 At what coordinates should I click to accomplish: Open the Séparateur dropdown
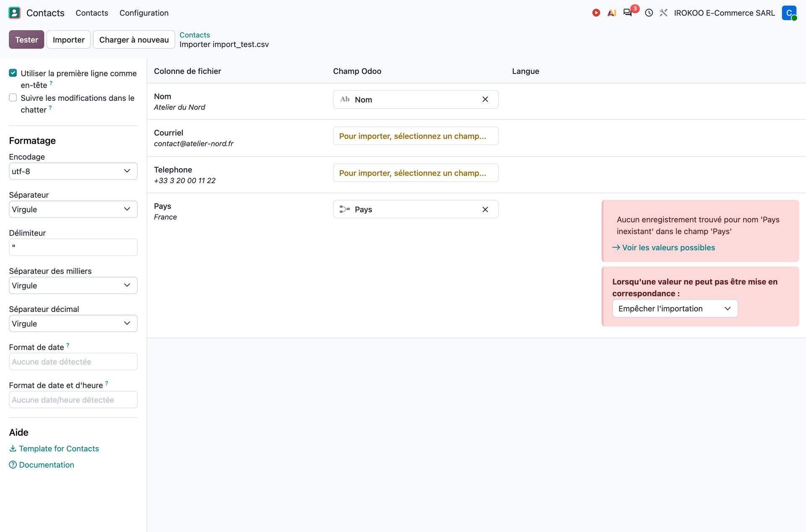[73, 209]
